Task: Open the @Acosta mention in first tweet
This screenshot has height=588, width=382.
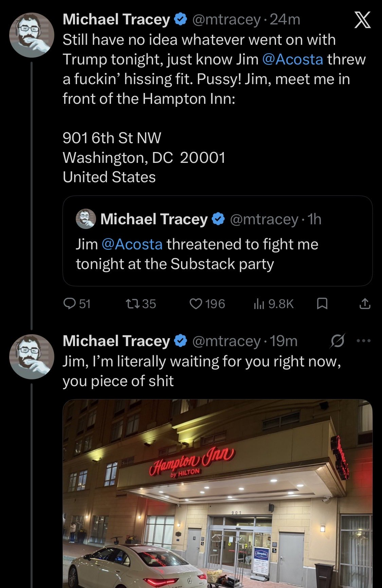Action: point(292,59)
